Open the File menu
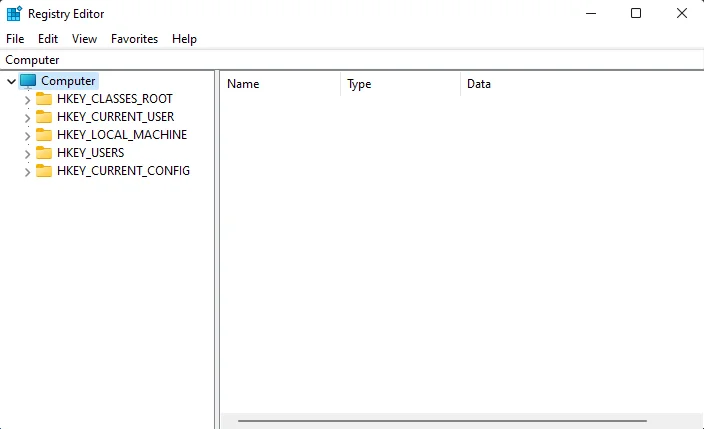This screenshot has height=429, width=704. coord(15,39)
